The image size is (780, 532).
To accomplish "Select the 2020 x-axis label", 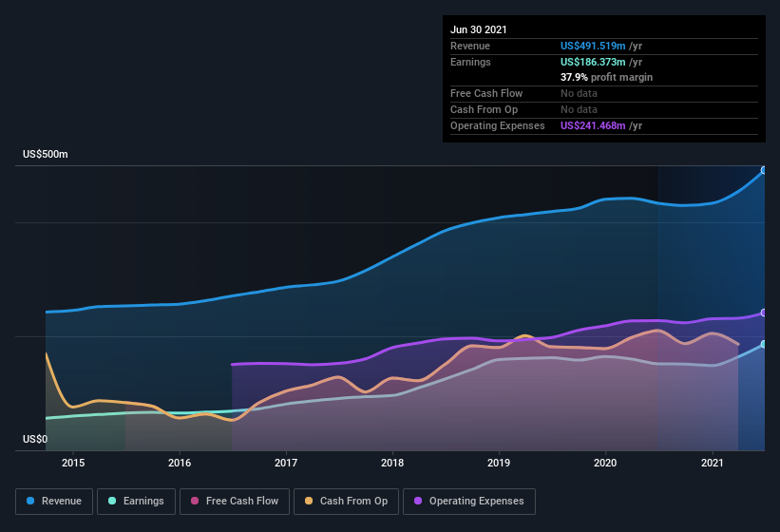I will point(605,463).
